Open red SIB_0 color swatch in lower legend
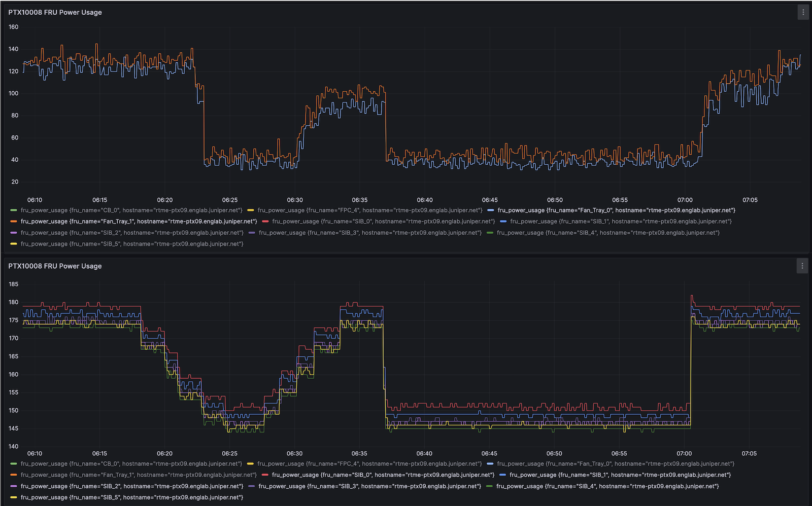Image resolution: width=812 pixels, height=506 pixels. pyautogui.click(x=265, y=475)
